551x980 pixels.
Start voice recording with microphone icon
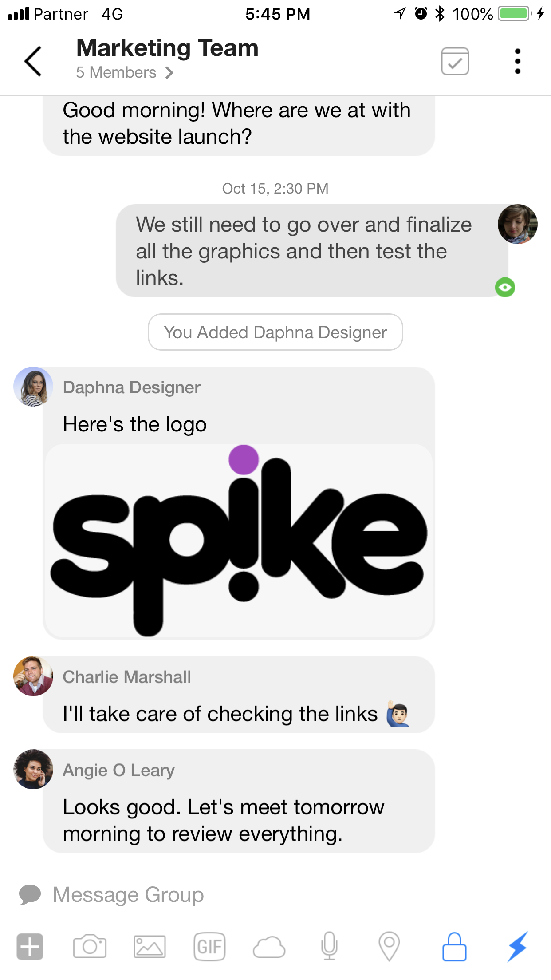[x=329, y=946]
